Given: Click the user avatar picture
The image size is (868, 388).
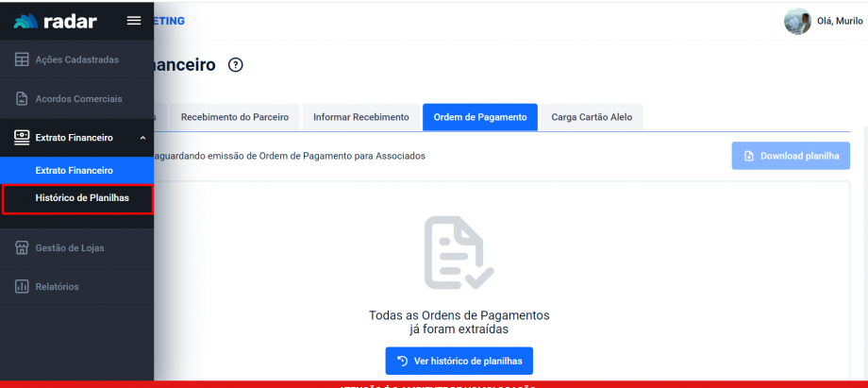Looking at the screenshot, I should point(797,21).
